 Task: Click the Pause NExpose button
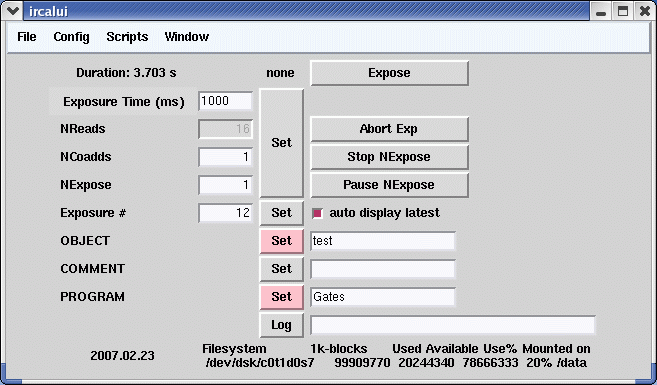click(389, 185)
